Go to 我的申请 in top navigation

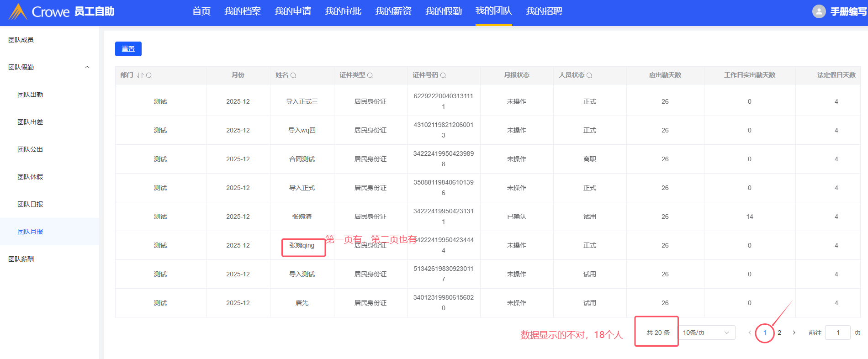293,11
